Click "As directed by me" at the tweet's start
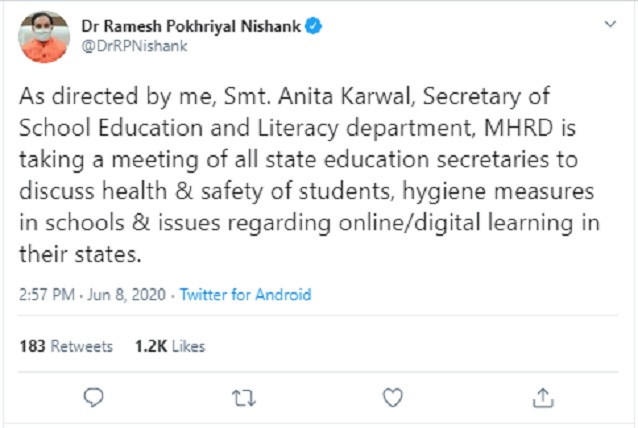This screenshot has height=428, width=638. 93,95
